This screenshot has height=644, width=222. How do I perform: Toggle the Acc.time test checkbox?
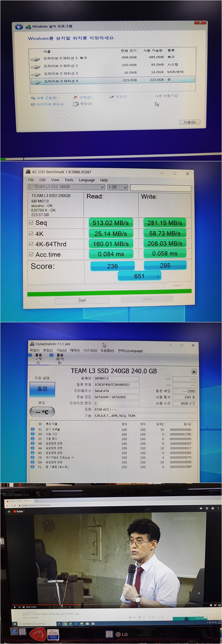(x=31, y=254)
